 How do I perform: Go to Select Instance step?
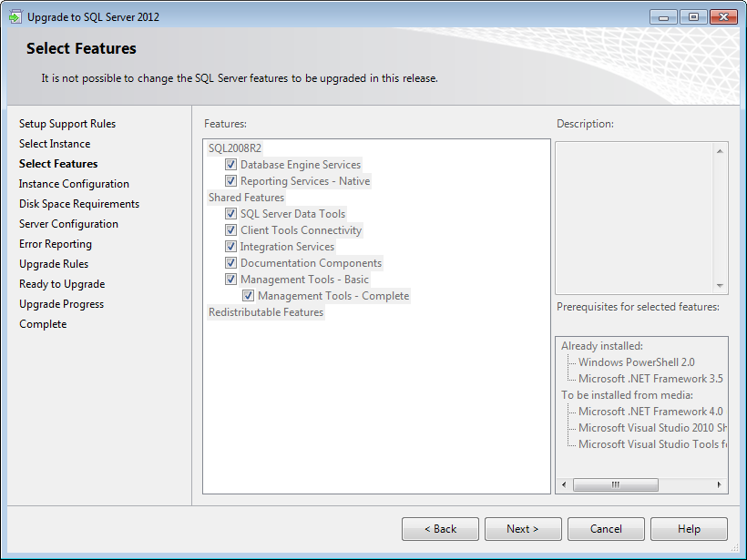(55, 144)
